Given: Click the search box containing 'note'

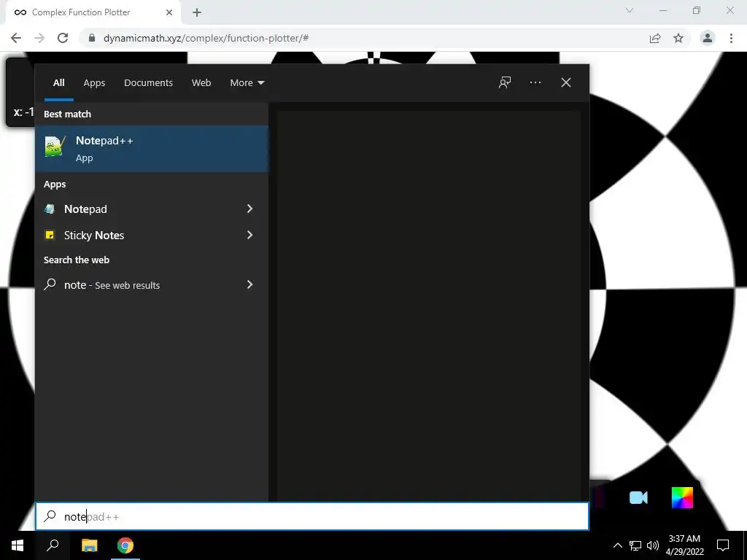Looking at the screenshot, I should click(x=312, y=516).
